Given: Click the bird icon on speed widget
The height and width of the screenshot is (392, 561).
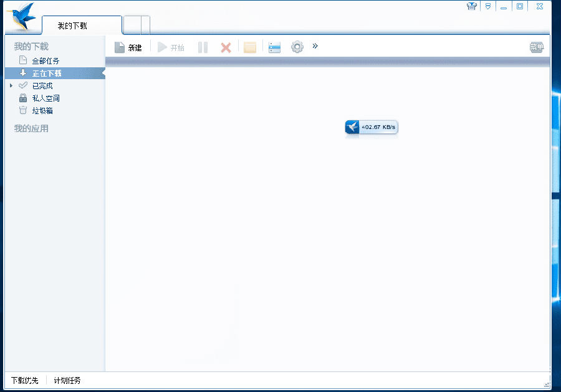Looking at the screenshot, I should pyautogui.click(x=352, y=127).
